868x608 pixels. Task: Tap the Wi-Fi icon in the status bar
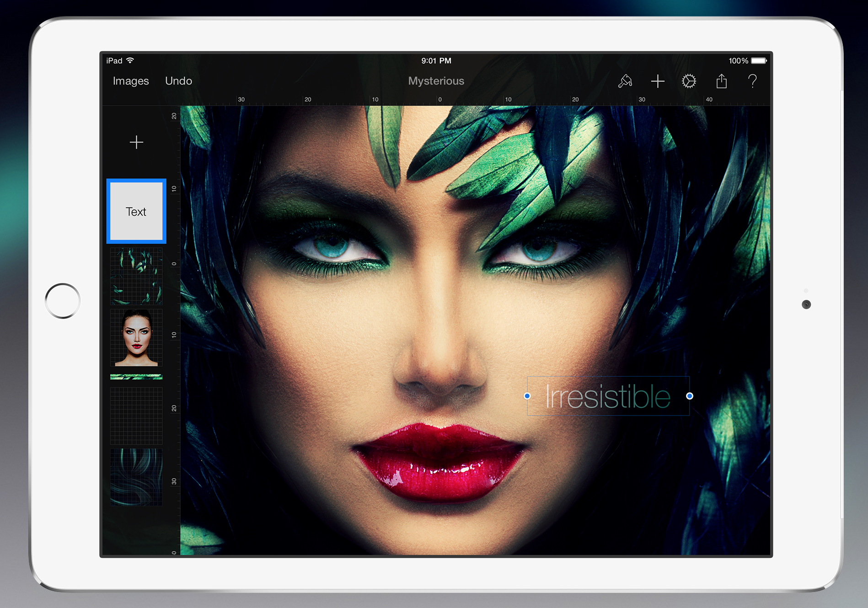(130, 60)
